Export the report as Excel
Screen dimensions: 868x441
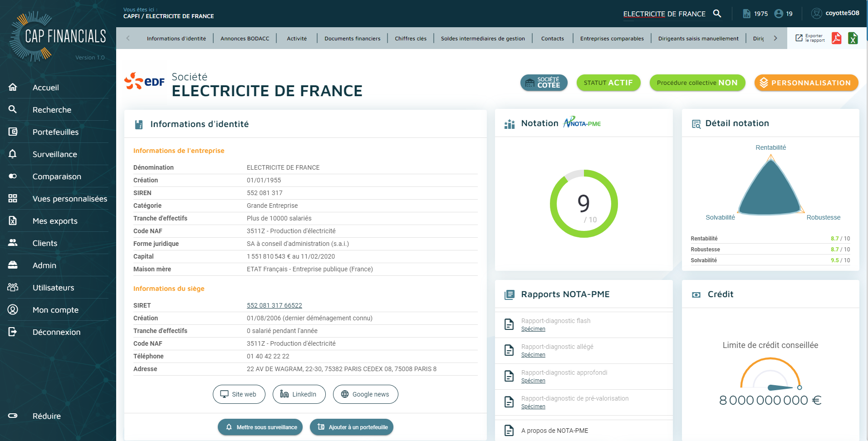tap(853, 38)
